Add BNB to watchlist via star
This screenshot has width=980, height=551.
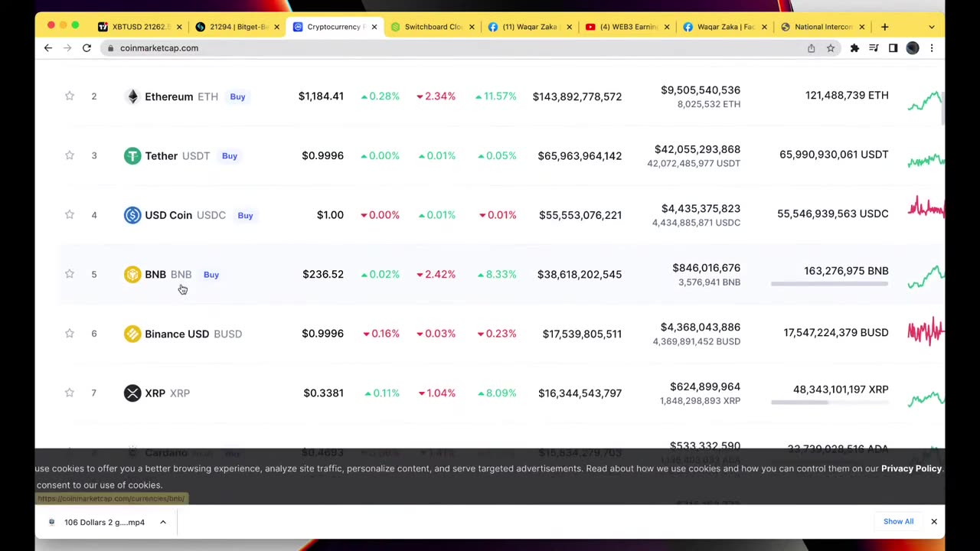[70, 274]
